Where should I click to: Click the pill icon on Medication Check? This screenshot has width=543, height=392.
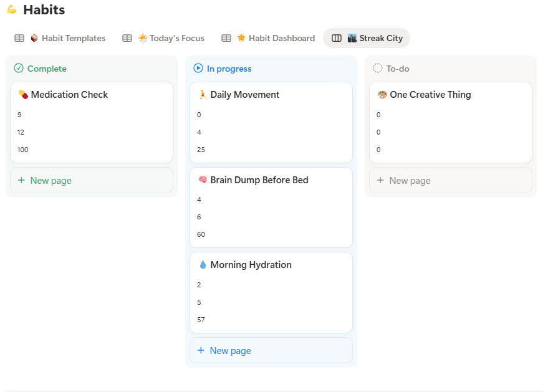(23, 95)
